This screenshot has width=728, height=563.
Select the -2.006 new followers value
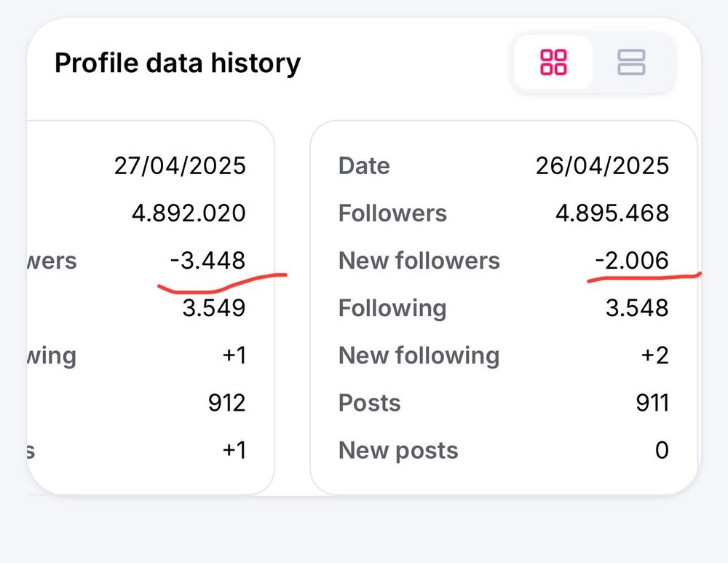coord(630,260)
